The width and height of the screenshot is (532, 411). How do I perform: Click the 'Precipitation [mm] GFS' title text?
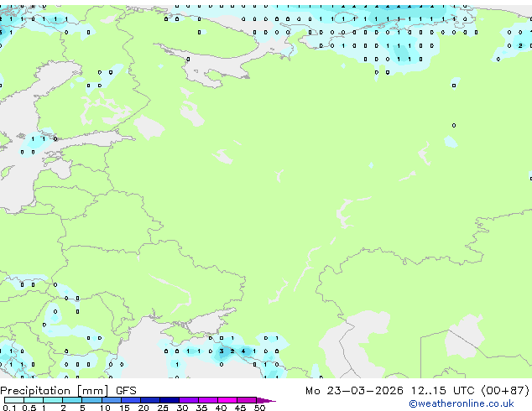[68, 391]
